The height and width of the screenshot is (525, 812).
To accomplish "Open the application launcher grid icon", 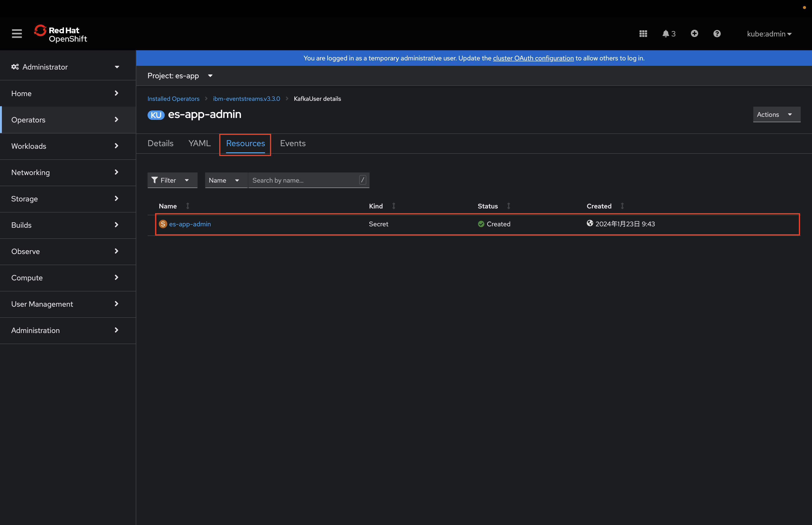I will coord(643,33).
